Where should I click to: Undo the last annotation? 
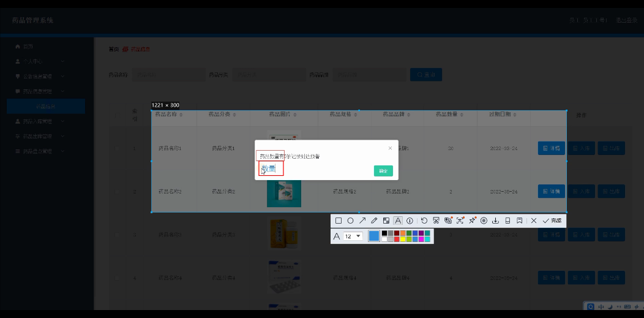[424, 221]
